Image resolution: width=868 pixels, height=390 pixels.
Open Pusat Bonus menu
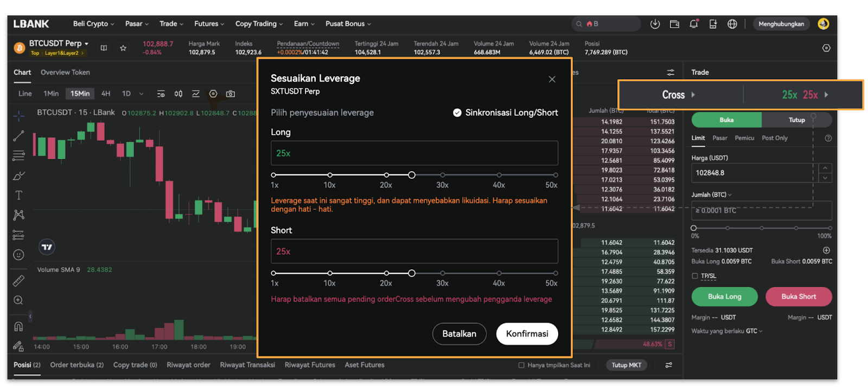click(348, 24)
